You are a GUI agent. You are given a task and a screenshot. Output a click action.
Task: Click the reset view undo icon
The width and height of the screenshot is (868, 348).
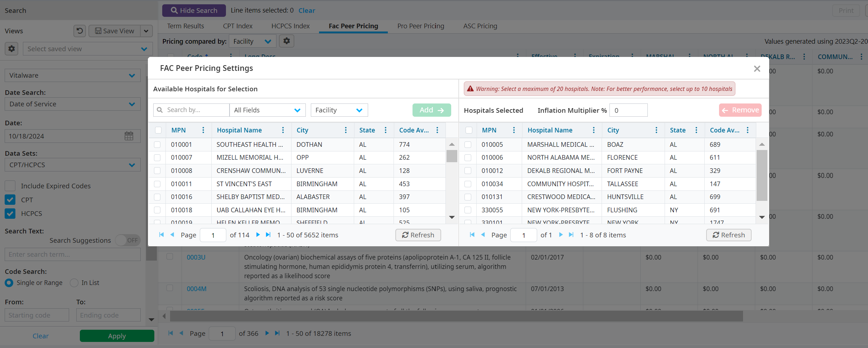click(79, 31)
